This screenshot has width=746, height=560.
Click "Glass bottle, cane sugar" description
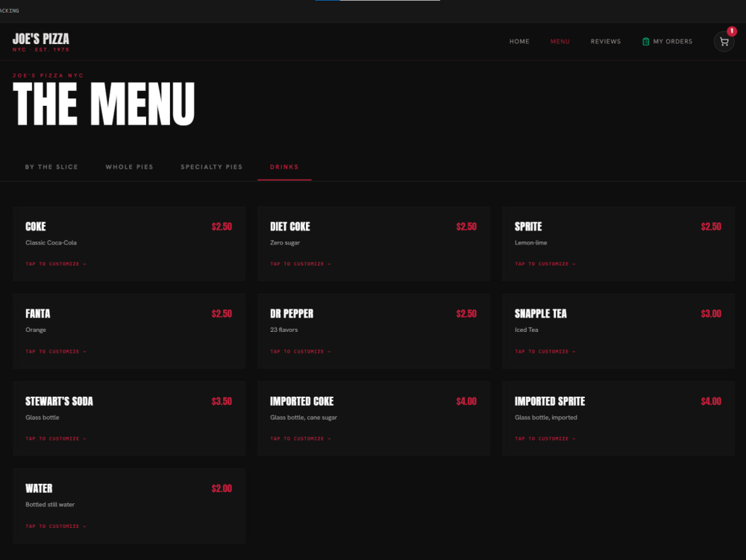click(304, 418)
